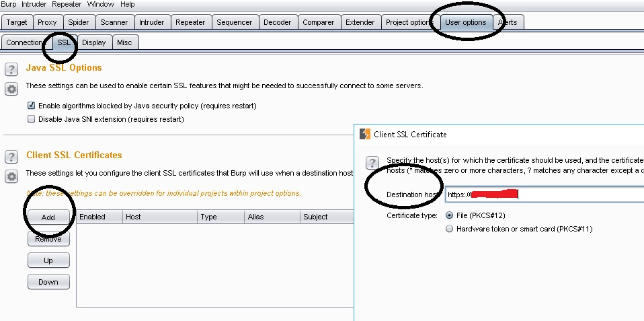Image resolution: width=644 pixels, height=321 pixels.
Task: Click Add button for client certificates
Action: pyautogui.click(x=48, y=217)
